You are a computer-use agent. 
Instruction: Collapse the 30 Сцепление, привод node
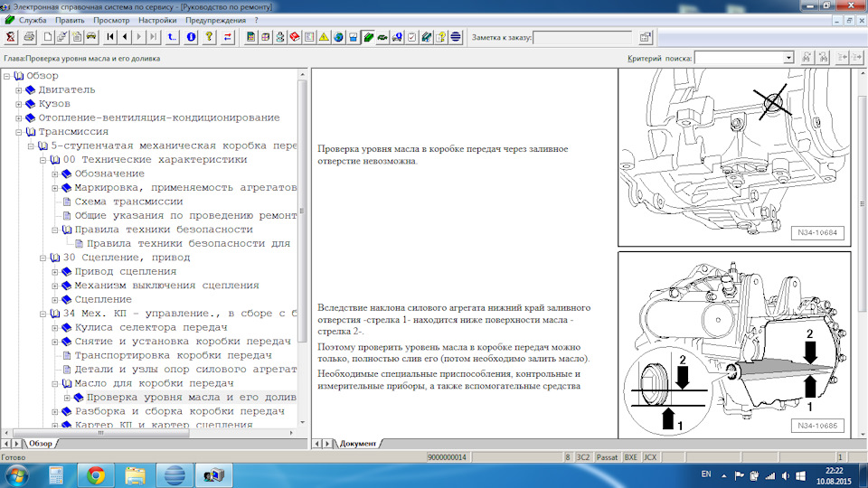point(42,258)
